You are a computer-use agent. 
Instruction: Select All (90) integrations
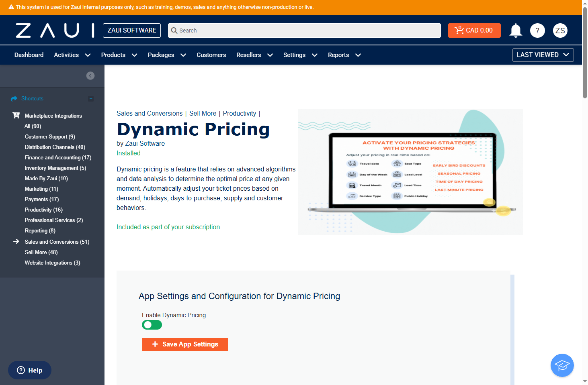tap(33, 126)
